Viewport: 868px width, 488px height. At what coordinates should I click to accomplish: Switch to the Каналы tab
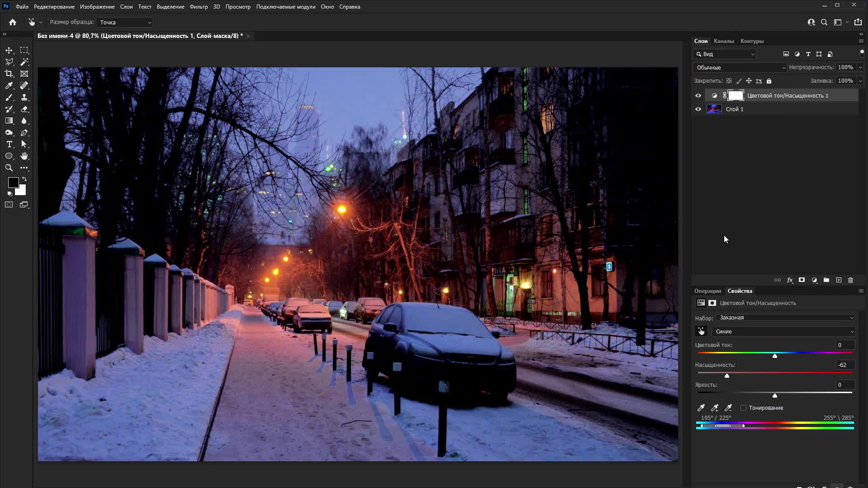click(x=723, y=41)
